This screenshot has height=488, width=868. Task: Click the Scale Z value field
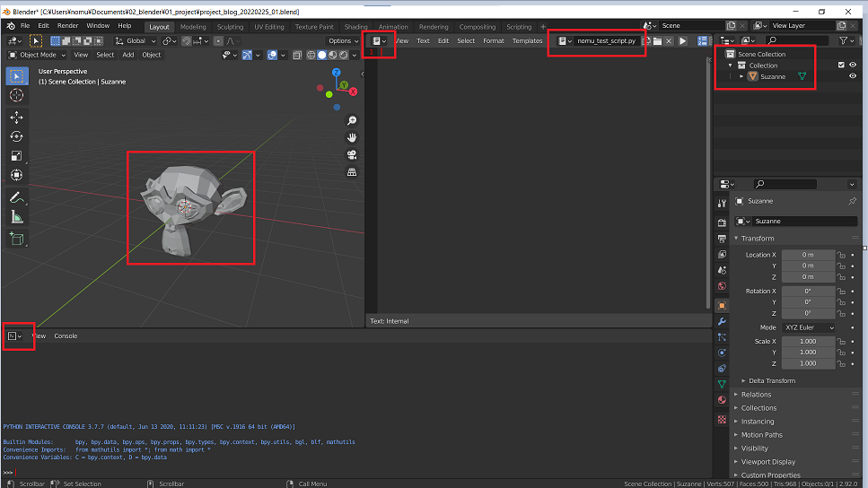click(x=808, y=363)
